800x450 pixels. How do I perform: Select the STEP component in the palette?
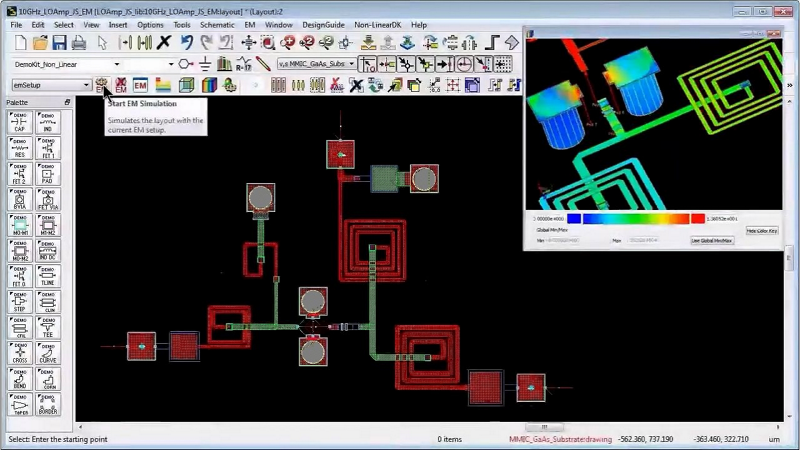click(x=19, y=302)
